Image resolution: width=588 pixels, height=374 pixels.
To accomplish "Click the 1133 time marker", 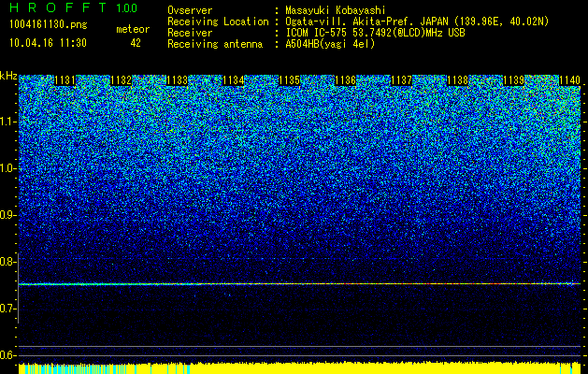I will pyautogui.click(x=177, y=80).
